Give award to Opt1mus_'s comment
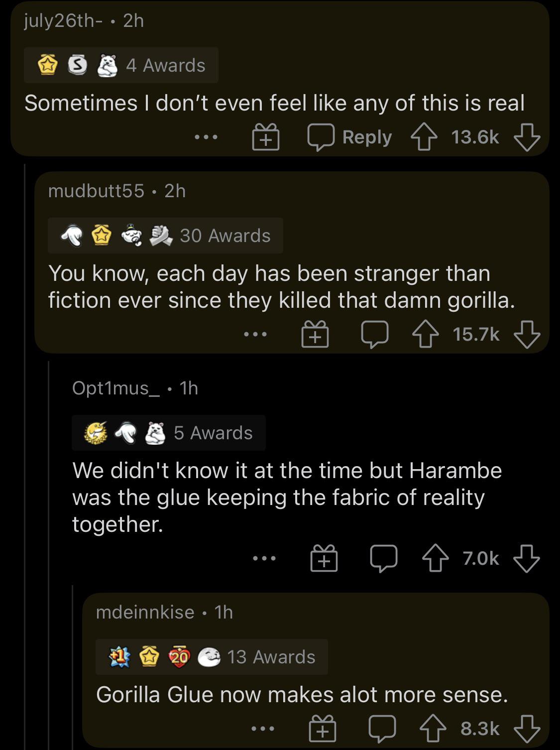The width and height of the screenshot is (560, 750). pyautogui.click(x=324, y=559)
